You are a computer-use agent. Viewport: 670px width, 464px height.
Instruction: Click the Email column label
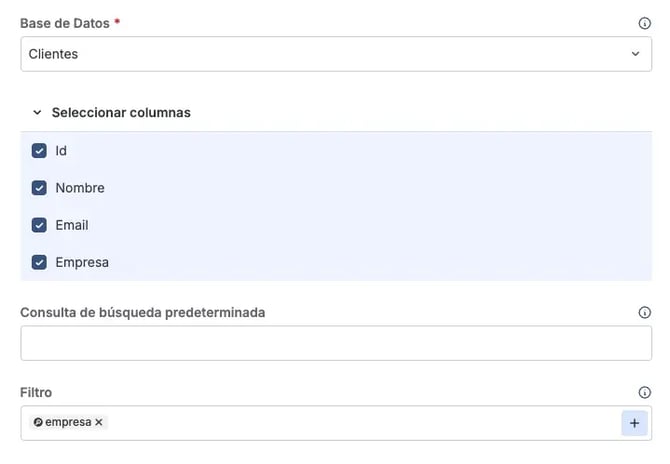click(72, 225)
